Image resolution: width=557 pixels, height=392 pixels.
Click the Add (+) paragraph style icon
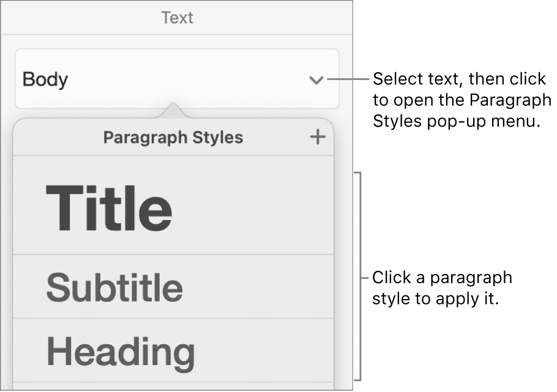pos(317,138)
